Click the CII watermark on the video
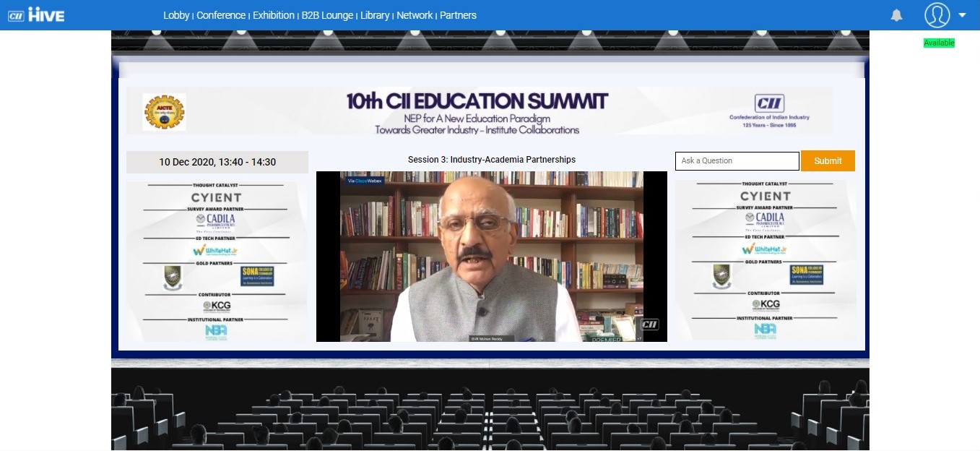Screen dimensions: 980x451 click(650, 324)
